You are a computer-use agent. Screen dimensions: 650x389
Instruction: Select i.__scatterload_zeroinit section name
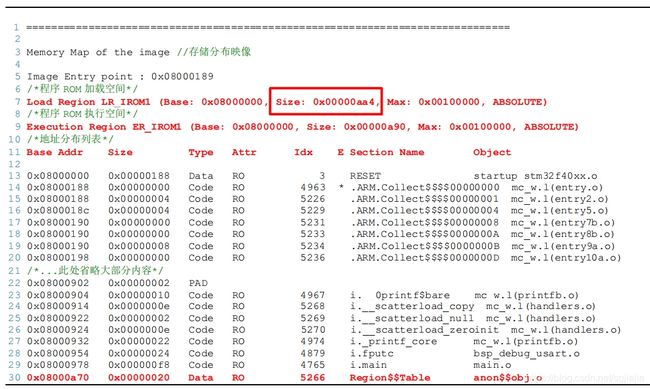[x=425, y=330]
